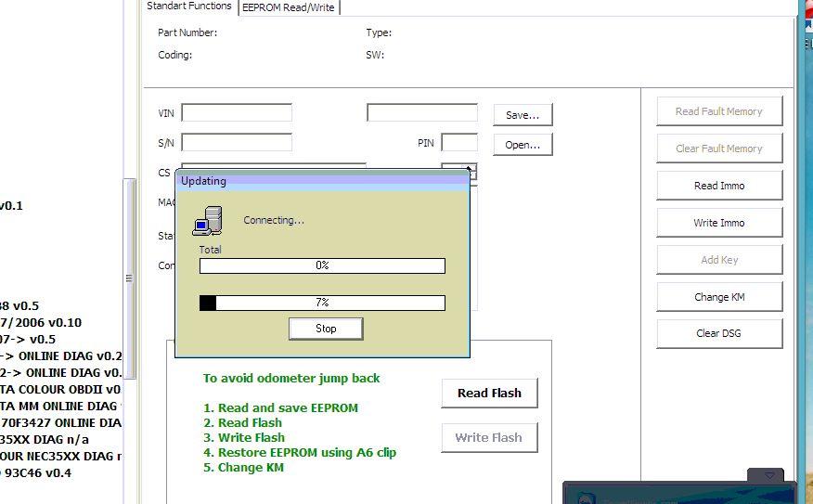
Task: Click the Read Flash button
Action: (489, 394)
